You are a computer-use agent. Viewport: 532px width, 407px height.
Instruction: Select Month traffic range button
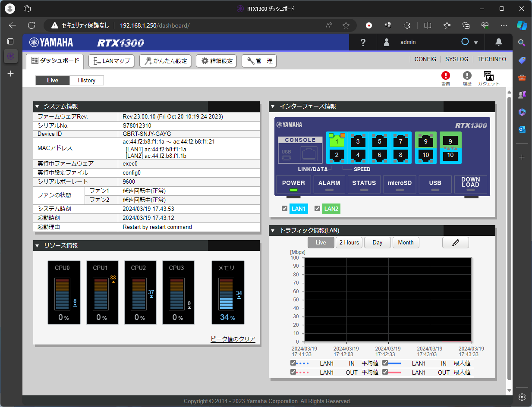[406, 242]
